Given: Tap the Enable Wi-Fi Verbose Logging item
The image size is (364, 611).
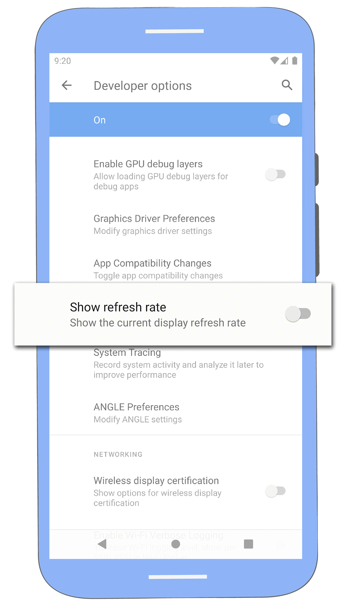Looking at the screenshot, I should pyautogui.click(x=159, y=535).
